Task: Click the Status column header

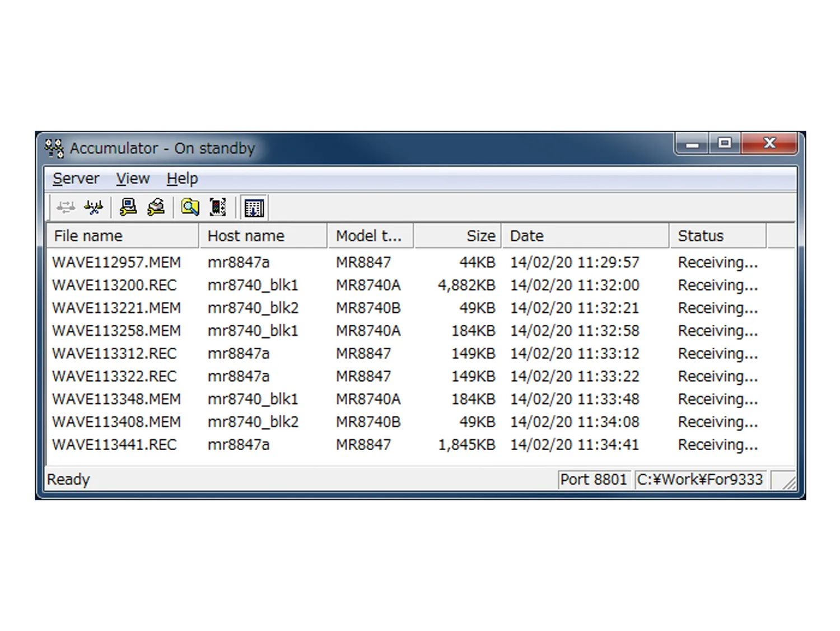Action: click(718, 236)
